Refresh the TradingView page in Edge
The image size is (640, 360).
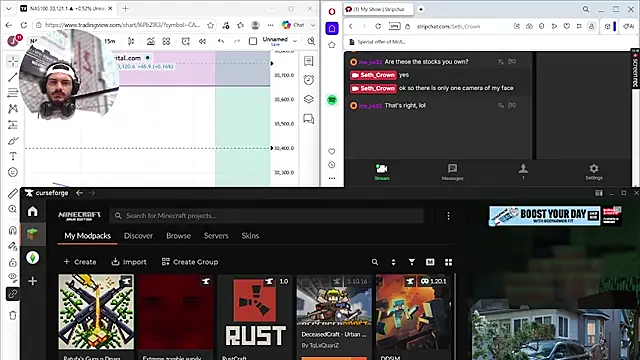pyautogui.click(x=24, y=25)
